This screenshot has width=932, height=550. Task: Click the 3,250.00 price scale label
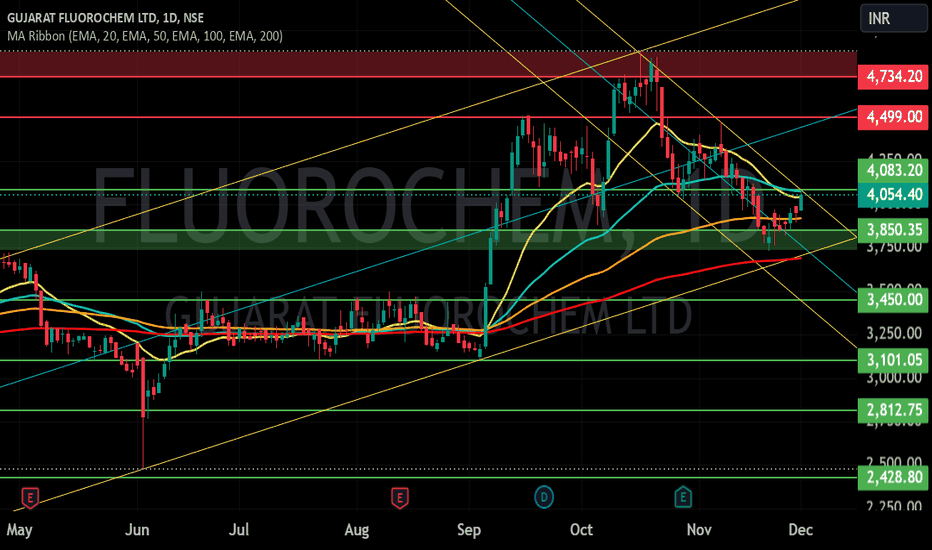tap(893, 334)
